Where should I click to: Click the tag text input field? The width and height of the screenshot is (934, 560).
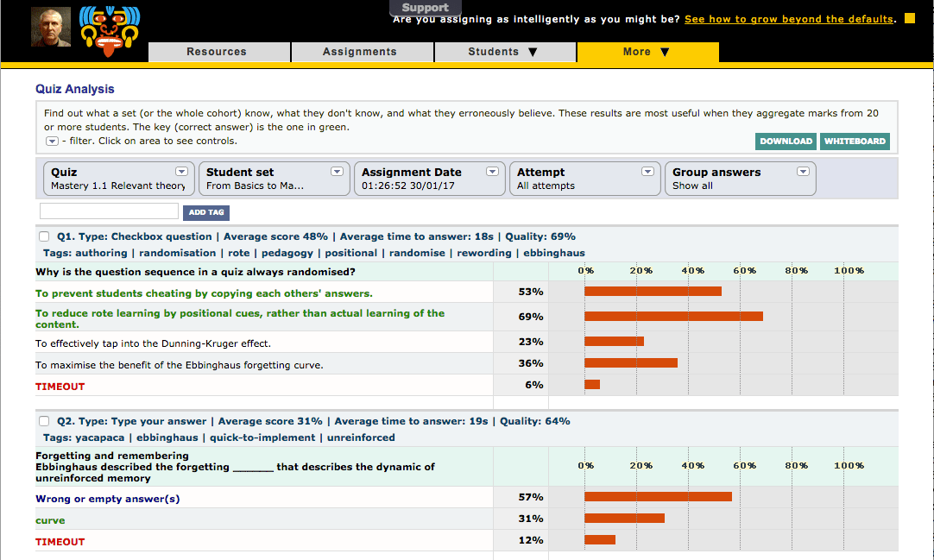(x=109, y=211)
